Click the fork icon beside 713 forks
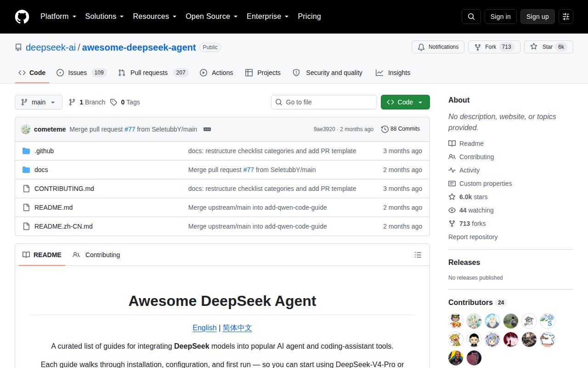The height and width of the screenshot is (368, 588). 452,224
